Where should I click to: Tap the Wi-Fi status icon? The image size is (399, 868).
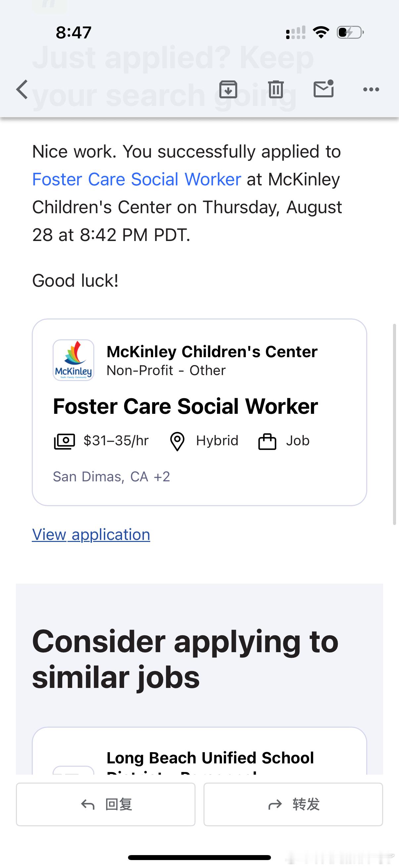tap(321, 32)
